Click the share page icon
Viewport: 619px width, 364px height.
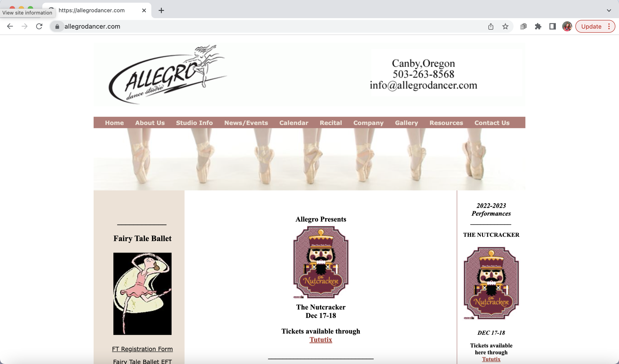(x=491, y=26)
